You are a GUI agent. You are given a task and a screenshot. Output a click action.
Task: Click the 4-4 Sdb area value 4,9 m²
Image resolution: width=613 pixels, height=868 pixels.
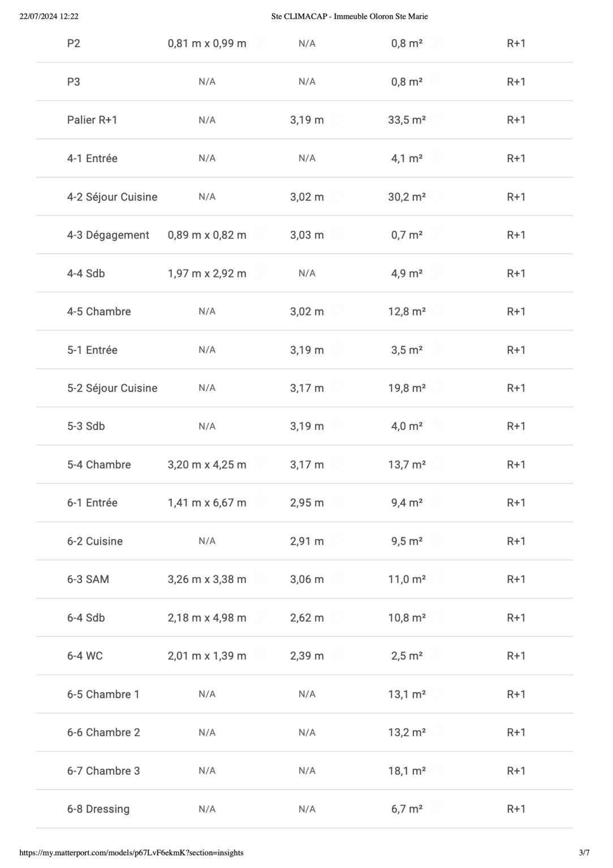407,274
